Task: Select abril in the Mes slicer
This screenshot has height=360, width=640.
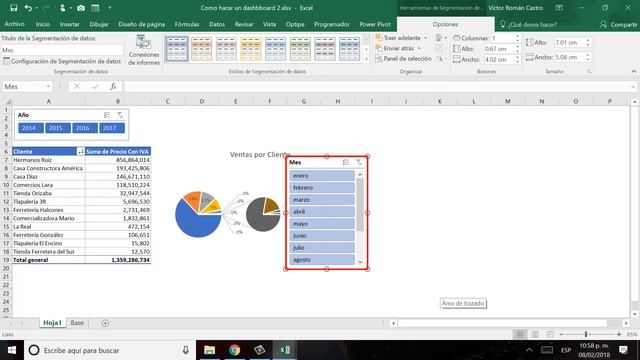Action: coord(322,212)
